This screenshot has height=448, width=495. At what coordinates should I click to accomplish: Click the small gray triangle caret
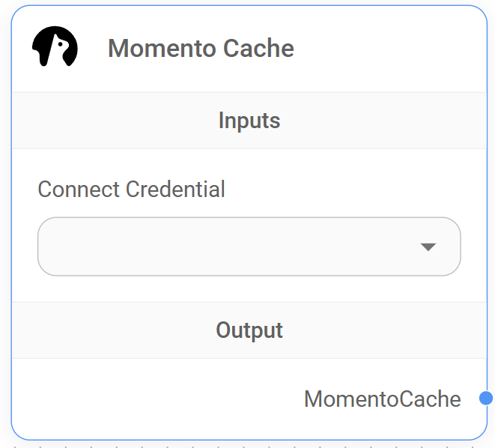[428, 246]
